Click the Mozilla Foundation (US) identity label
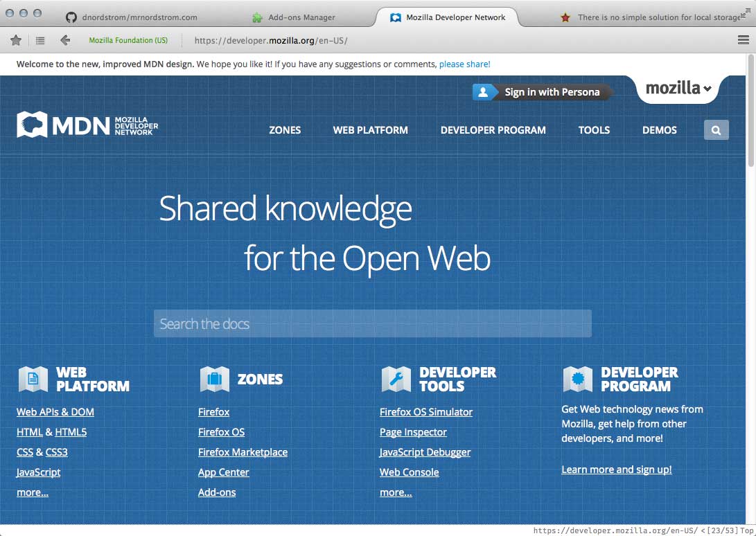The height and width of the screenshot is (536, 756). tap(128, 40)
